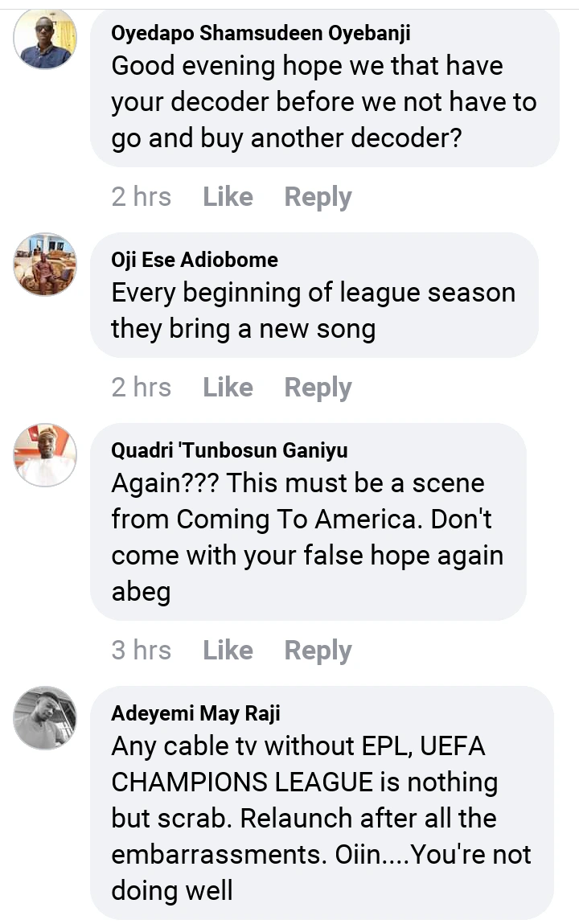The height and width of the screenshot is (924, 579).
Task: Open Adeyemi May Raji's avatar
Action: click(45, 718)
